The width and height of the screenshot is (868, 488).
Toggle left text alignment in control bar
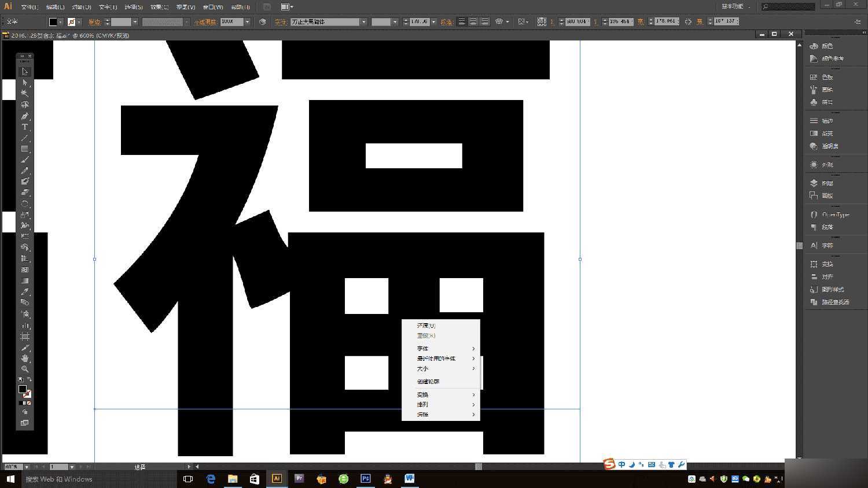coord(461,21)
